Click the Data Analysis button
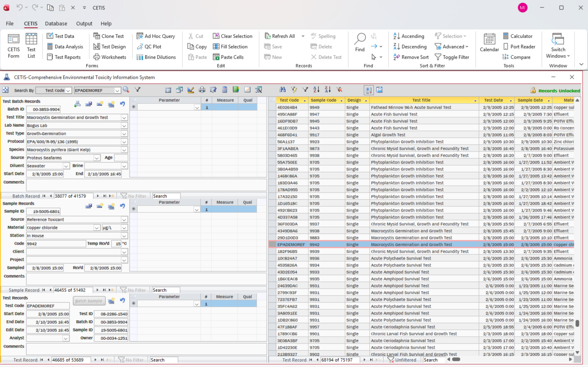The height and width of the screenshot is (367, 588). coord(65,47)
